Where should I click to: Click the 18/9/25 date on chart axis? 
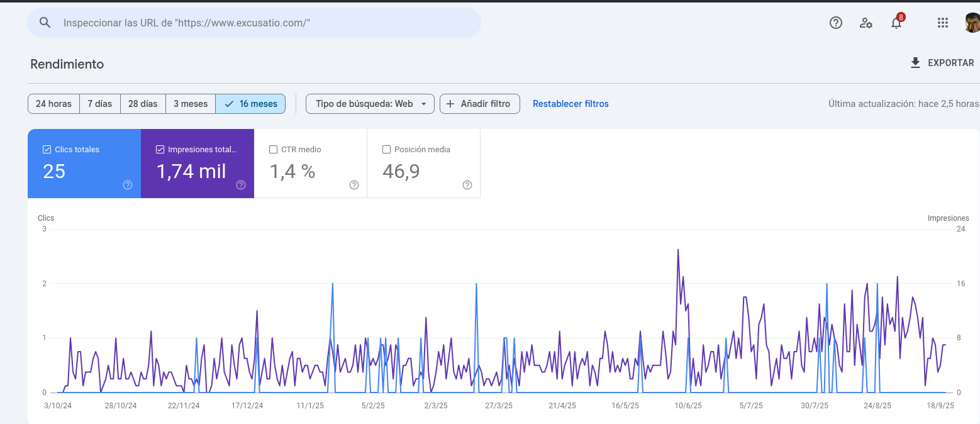click(940, 406)
